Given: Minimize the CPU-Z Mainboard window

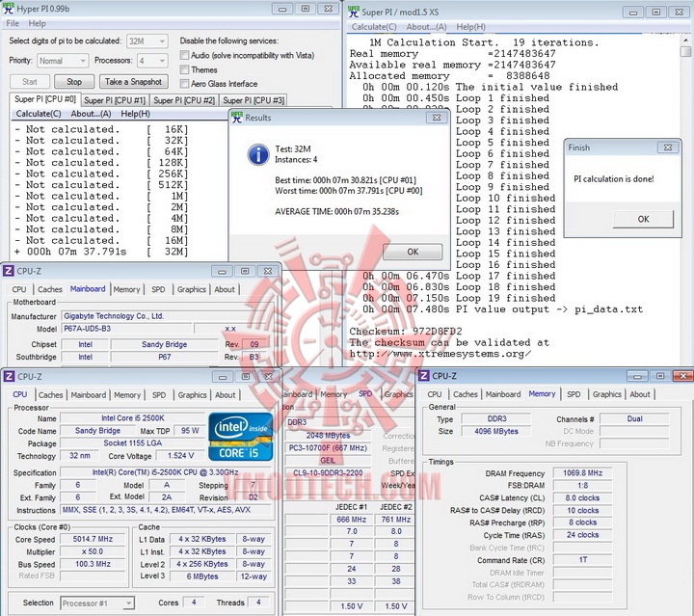Looking at the screenshot, I should [x=223, y=271].
